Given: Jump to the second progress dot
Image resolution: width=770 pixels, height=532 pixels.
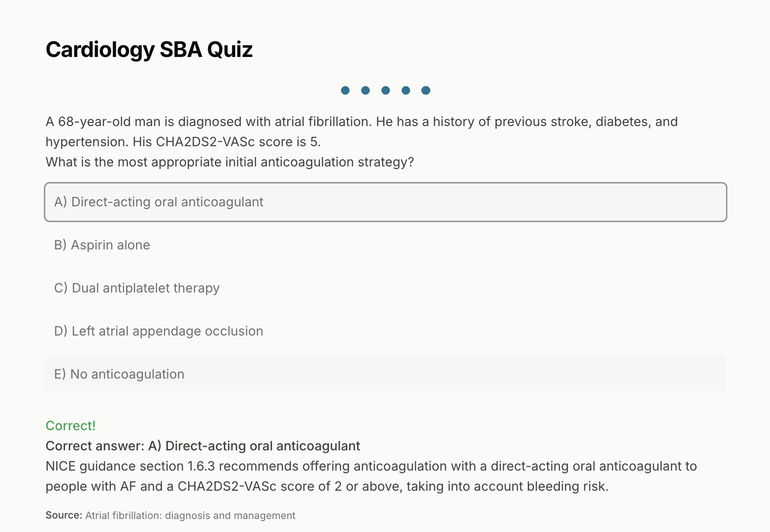Looking at the screenshot, I should tap(365, 91).
